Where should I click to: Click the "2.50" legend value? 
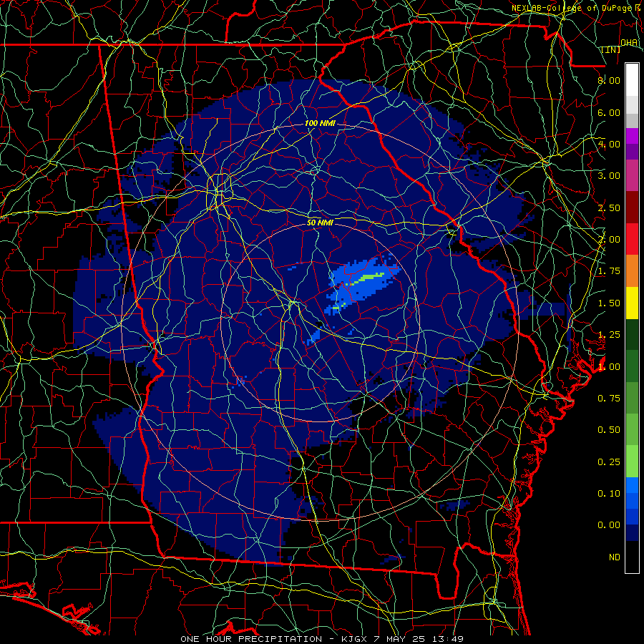[609, 208]
